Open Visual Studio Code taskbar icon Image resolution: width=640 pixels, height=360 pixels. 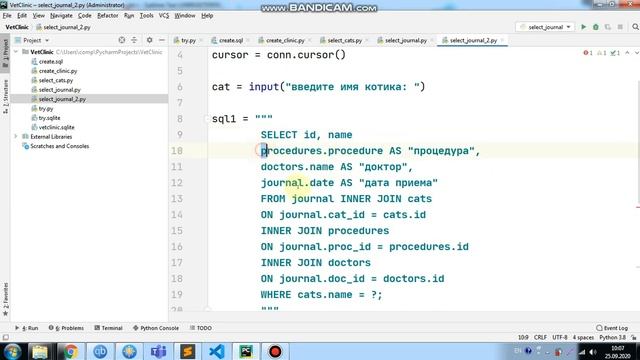coord(217,351)
